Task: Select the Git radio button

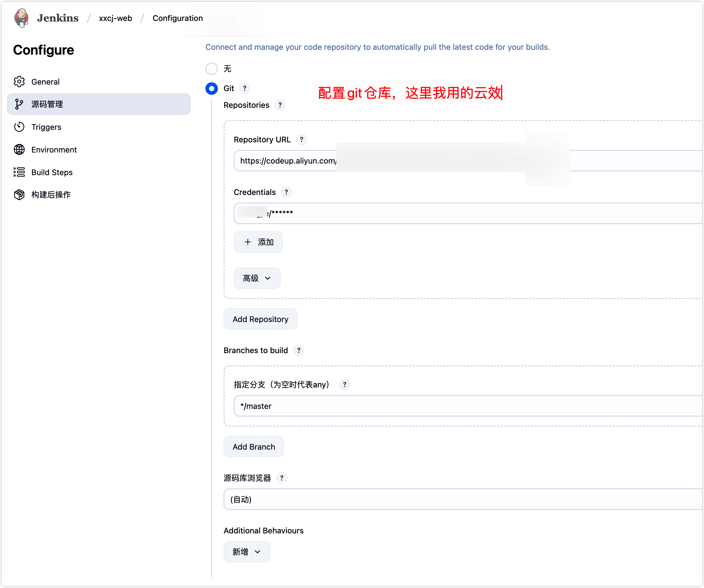Action: pyautogui.click(x=212, y=89)
